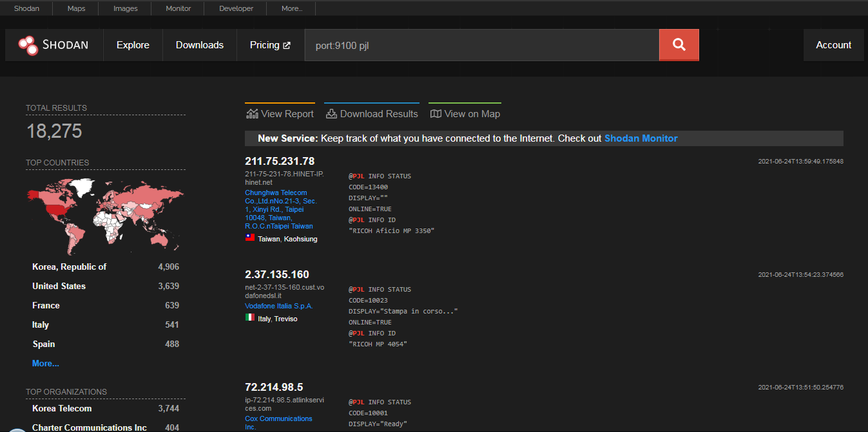Click the Korea count 4,906
Viewport: 868px width, 432px height.
click(168, 267)
